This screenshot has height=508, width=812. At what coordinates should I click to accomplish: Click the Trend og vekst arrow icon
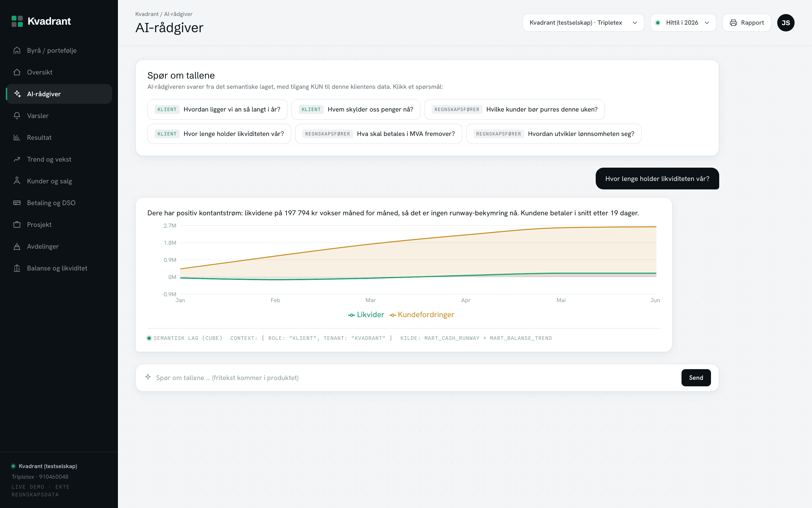coord(17,159)
